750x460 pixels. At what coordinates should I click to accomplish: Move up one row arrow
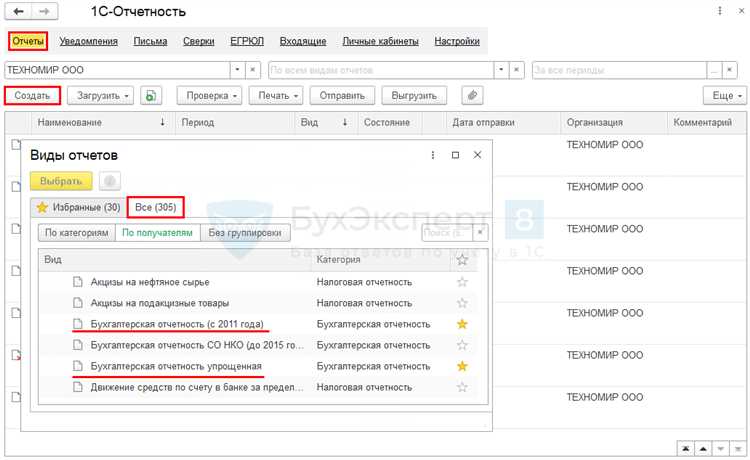click(703, 449)
